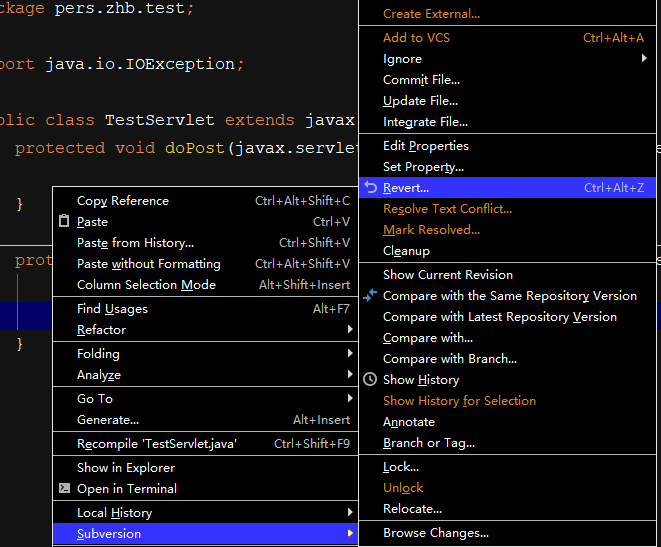Image resolution: width=661 pixels, height=547 pixels.
Task: Choose Annotate
Action: (x=508, y=422)
